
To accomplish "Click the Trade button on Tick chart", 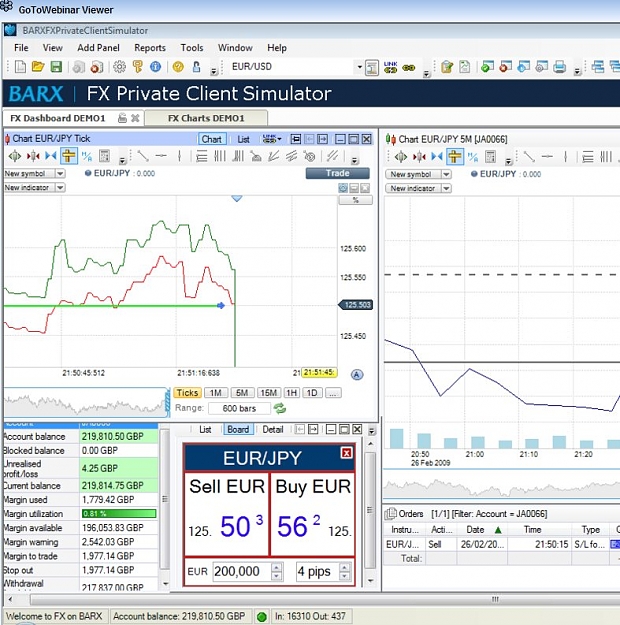I will pos(337,173).
